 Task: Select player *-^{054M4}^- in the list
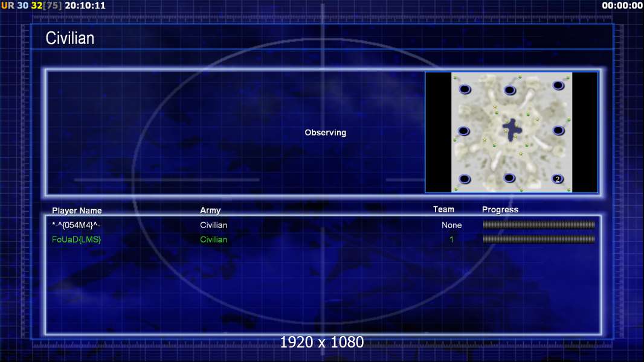click(76, 225)
